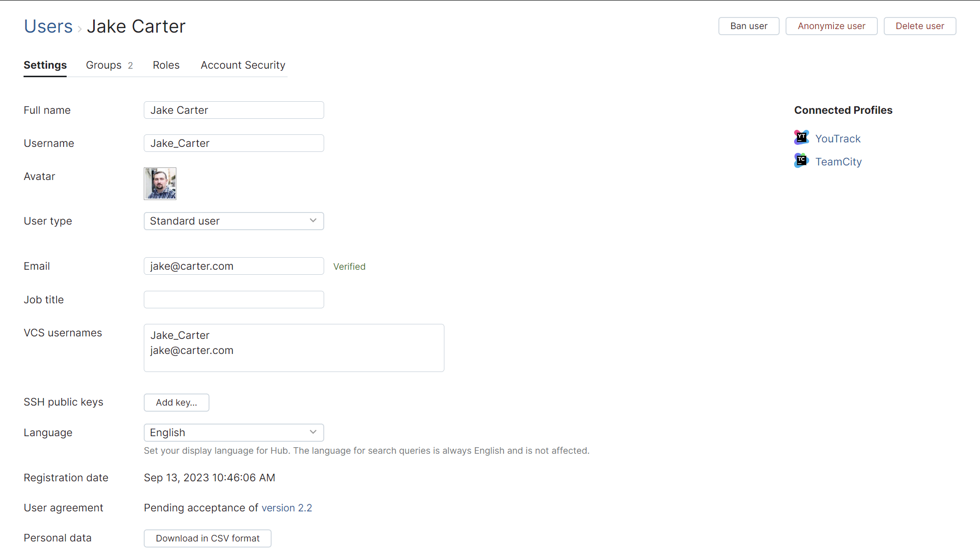The width and height of the screenshot is (980, 556).
Task: Click the Delete user button
Action: coord(919,26)
